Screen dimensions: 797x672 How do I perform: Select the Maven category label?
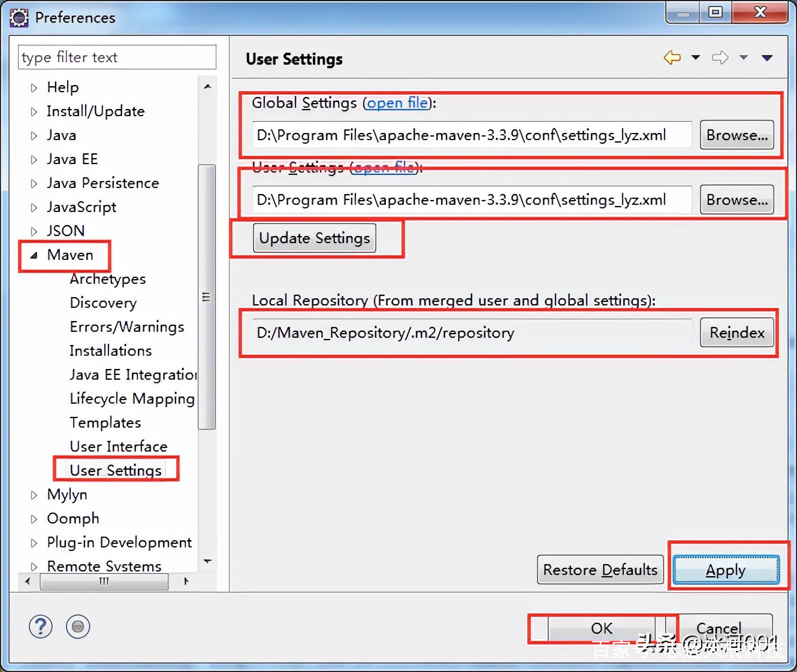tap(70, 255)
